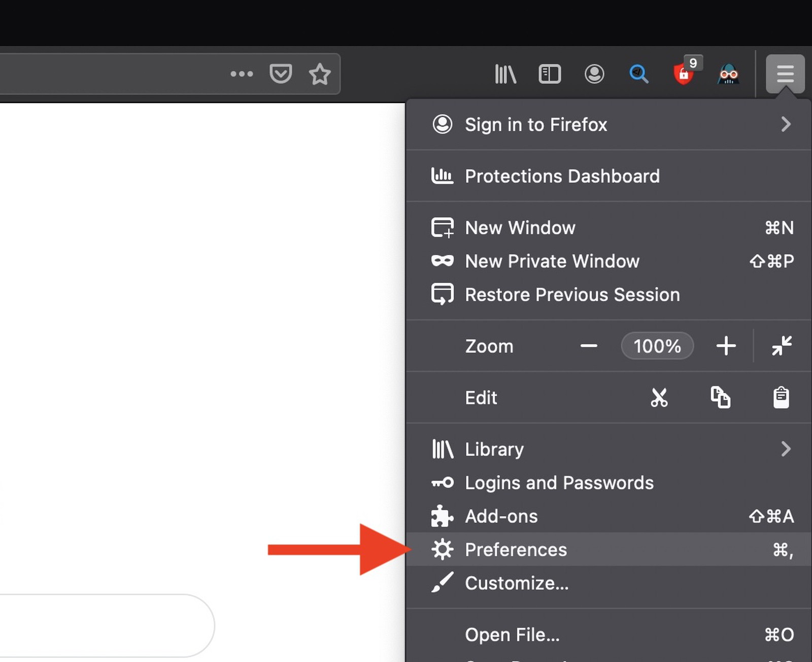The image size is (812, 662).
Task: Zoom out with minus button
Action: (x=589, y=346)
